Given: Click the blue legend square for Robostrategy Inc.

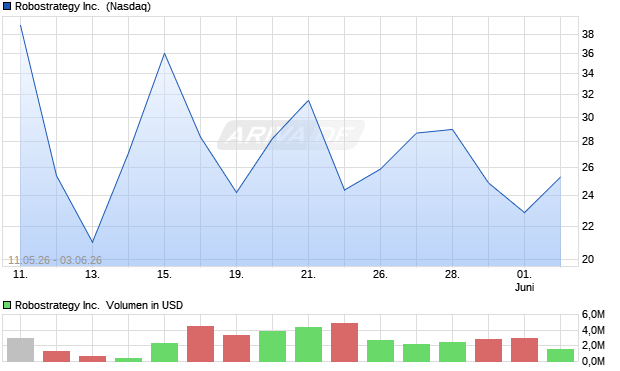Looking at the screenshot, I should coord(7,6).
